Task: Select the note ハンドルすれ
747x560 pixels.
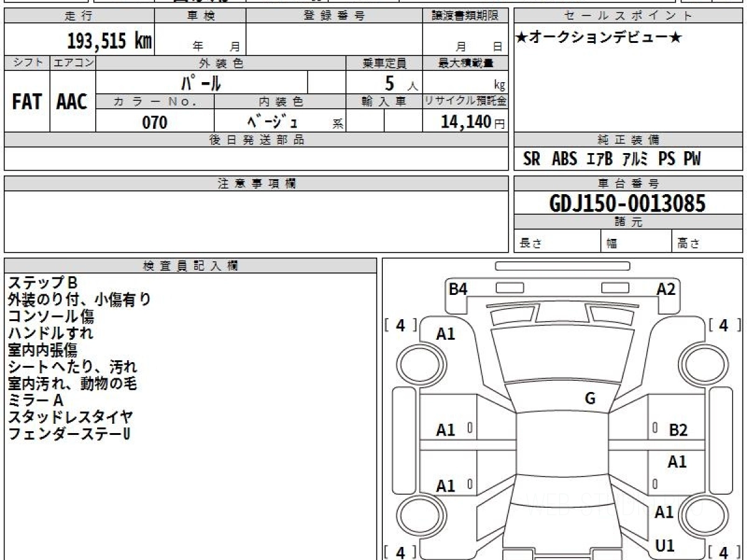Action: click(x=50, y=333)
